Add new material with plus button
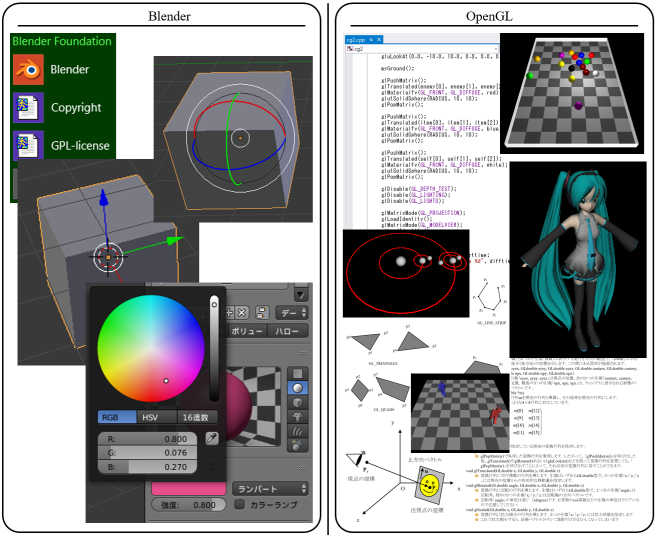Image resolution: width=656 pixels, height=535 pixels. pos(229,313)
